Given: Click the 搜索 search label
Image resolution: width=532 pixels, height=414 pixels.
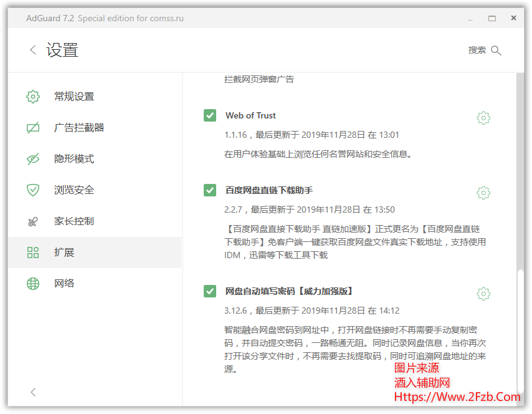Looking at the screenshot, I should 477,51.
